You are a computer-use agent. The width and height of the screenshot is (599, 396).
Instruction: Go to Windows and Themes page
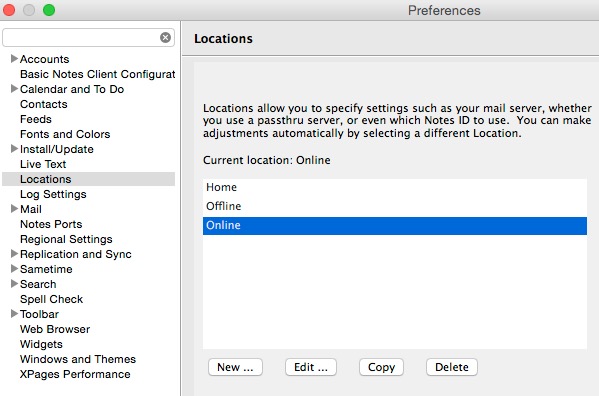click(78, 359)
